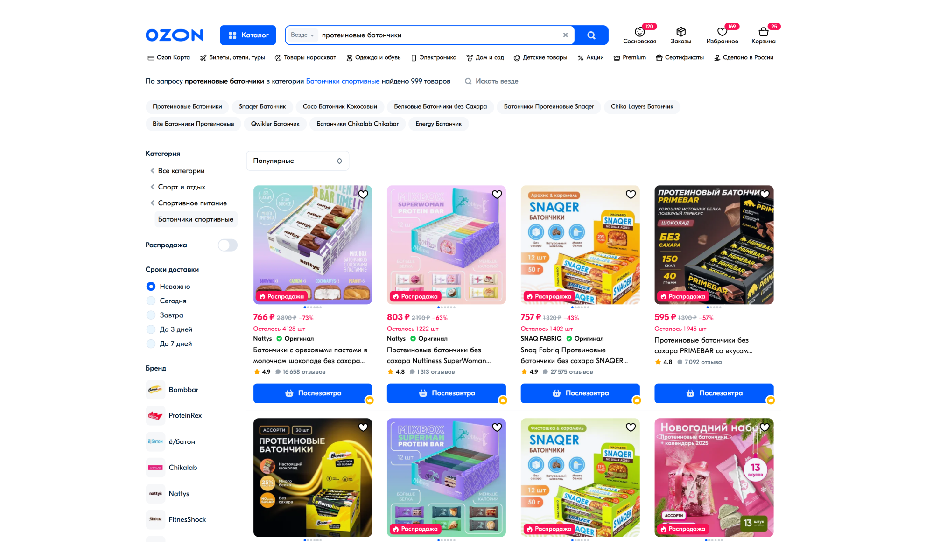Open the Заказы orders box icon

pos(681,32)
